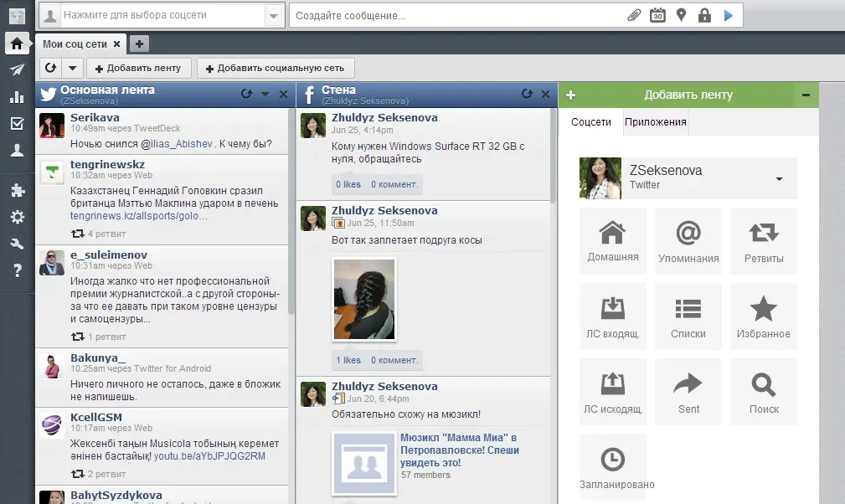
Task: Open privacy options lock icon
Action: pos(704,16)
